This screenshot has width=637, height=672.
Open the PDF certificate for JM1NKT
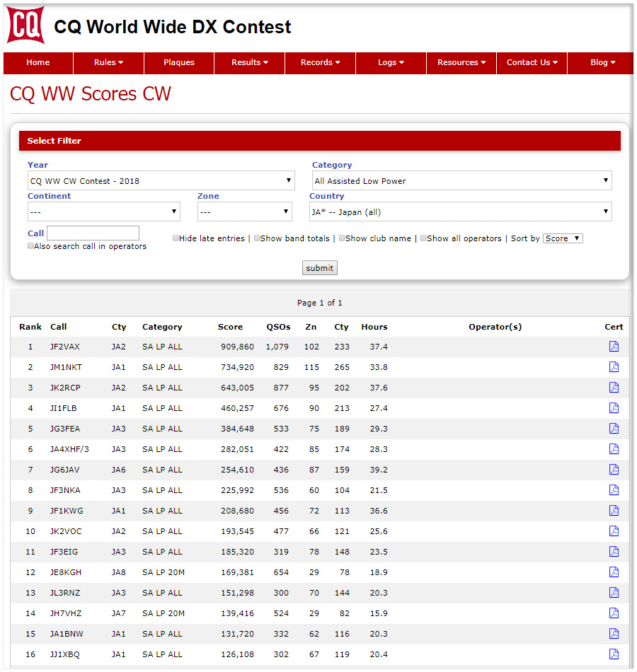pos(613,367)
